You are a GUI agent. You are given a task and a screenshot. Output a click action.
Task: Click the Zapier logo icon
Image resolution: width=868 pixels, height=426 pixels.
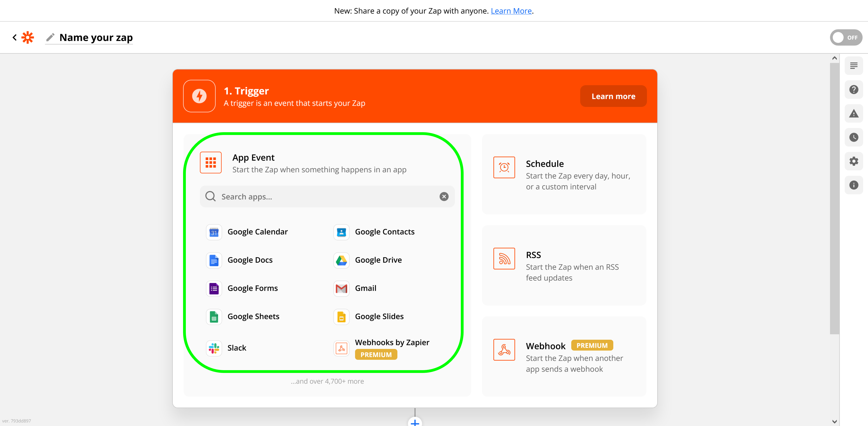[x=28, y=37]
